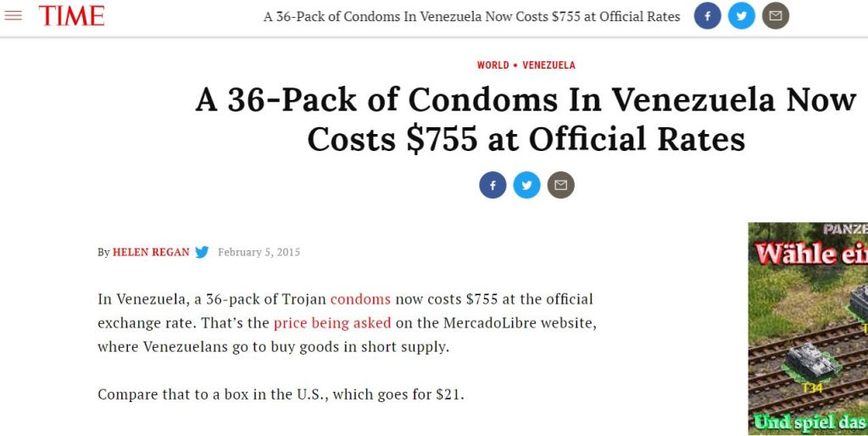Viewport: 868px width, 436px height.
Task: Open the VENEZUELA category link
Action: coord(548,65)
